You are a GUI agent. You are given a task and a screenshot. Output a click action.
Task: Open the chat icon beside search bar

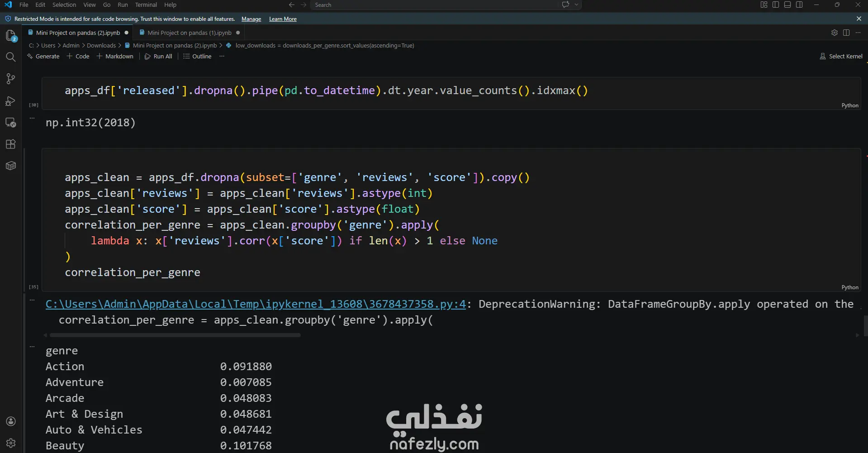click(565, 5)
